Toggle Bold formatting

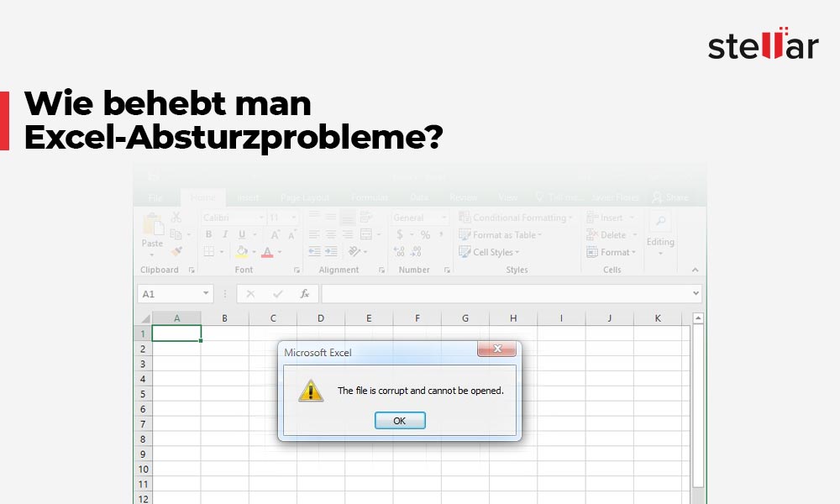[x=208, y=234]
